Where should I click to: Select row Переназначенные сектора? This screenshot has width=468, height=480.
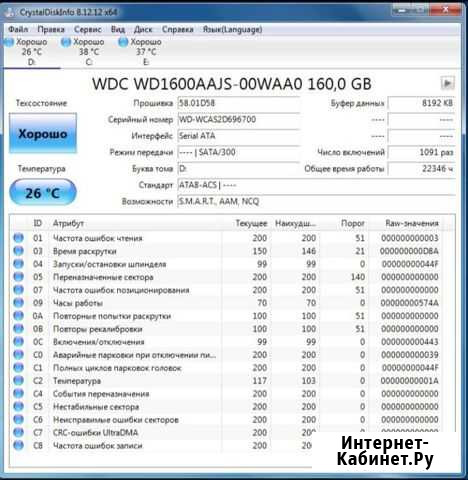point(227,277)
